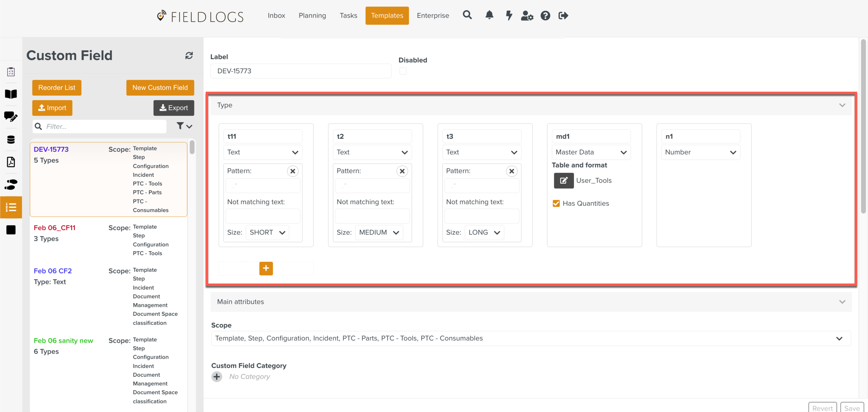Click the New Custom Field button

[160, 87]
